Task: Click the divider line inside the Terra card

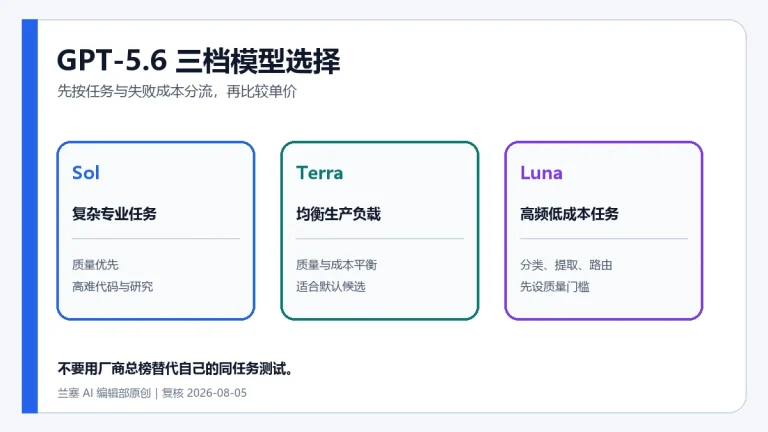Action: (380, 239)
